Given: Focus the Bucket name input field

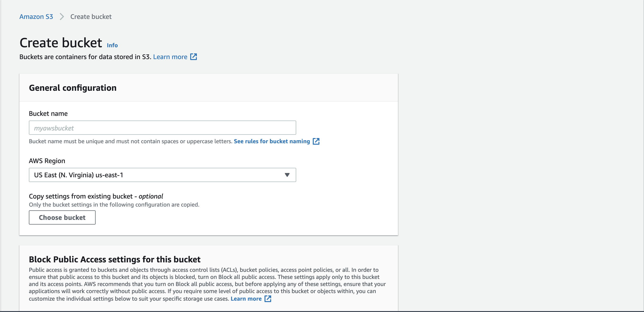Looking at the screenshot, I should tap(162, 128).
